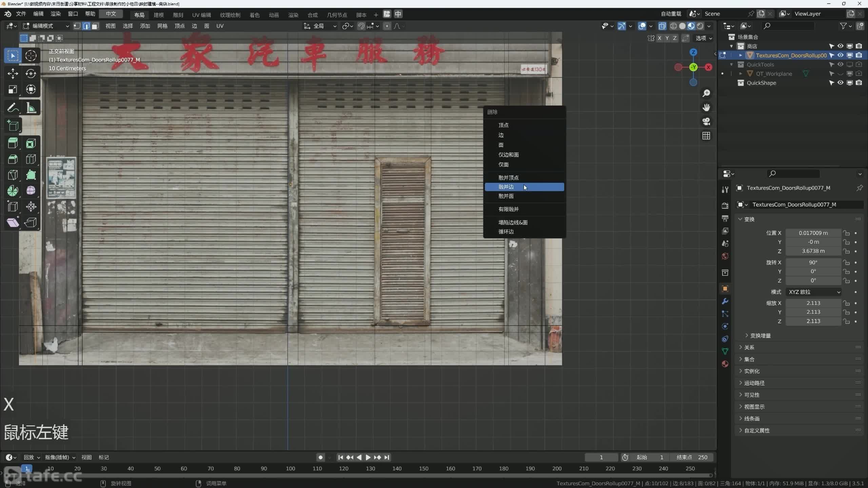The image size is (868, 488).
Task: Switch to the UV 编辑 workspace tab
Action: [201, 15]
